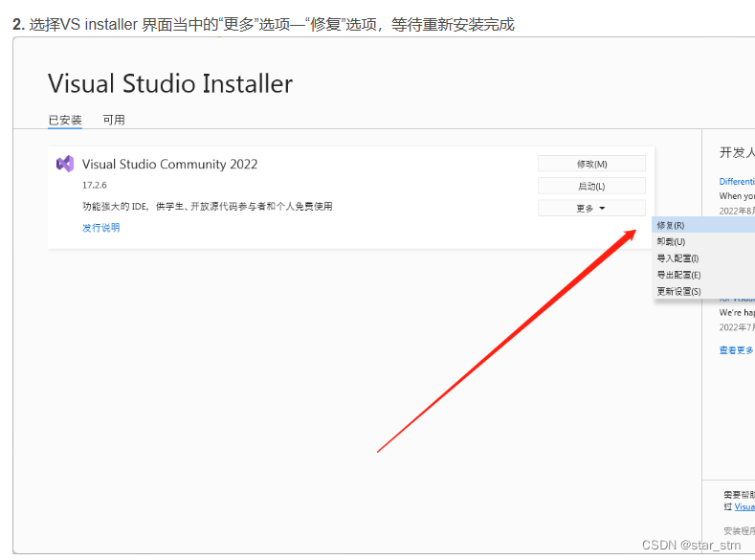Click the version number 17.2.6

95,186
